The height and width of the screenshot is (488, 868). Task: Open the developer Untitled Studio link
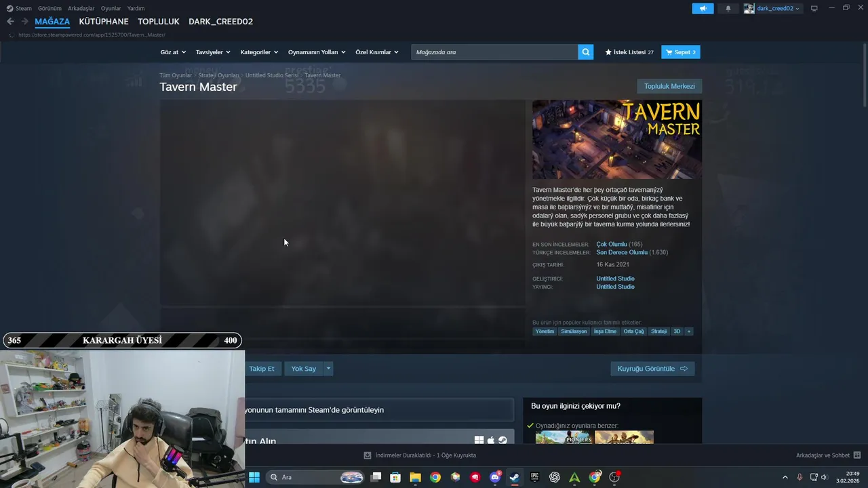(615, 279)
